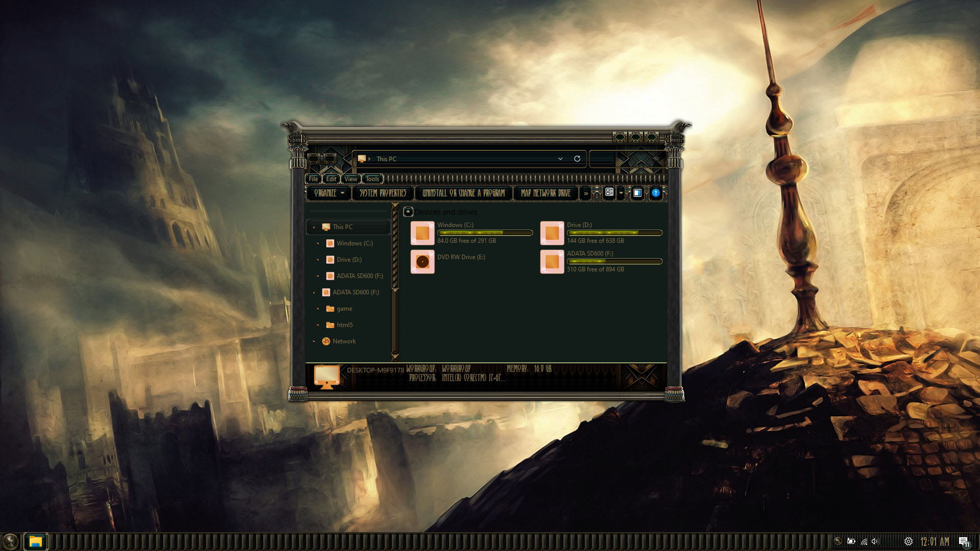Image resolution: width=980 pixels, height=551 pixels.
Task: Open the Help question mark icon
Action: pos(655,193)
